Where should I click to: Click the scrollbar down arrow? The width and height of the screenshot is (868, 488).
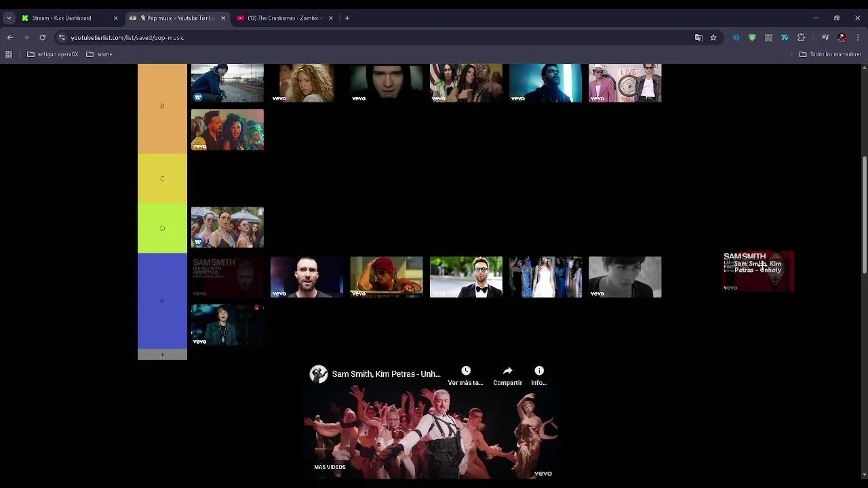864,475
